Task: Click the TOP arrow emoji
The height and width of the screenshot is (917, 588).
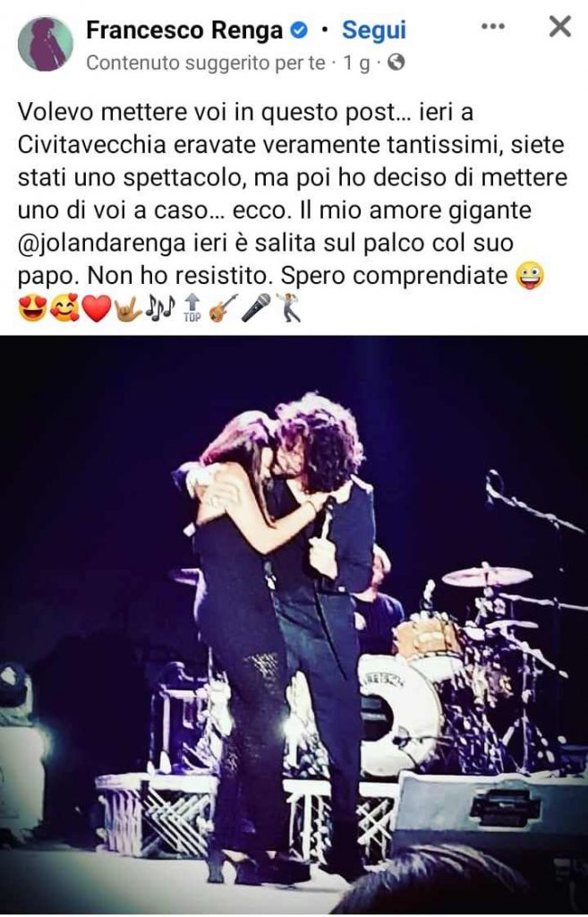Action: [192, 308]
